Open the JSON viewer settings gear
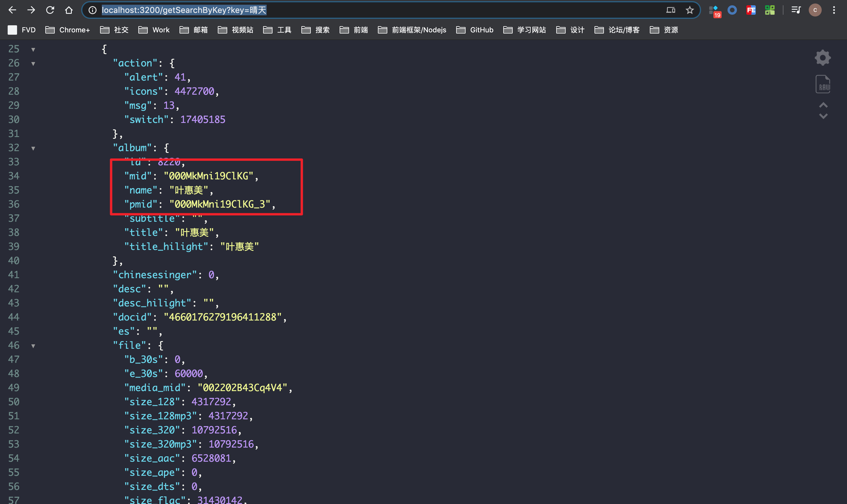 pyautogui.click(x=823, y=58)
